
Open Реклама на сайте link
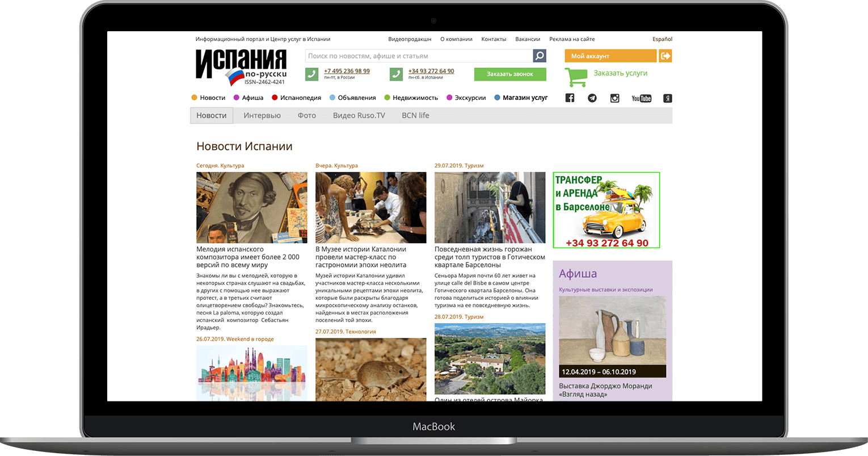pyautogui.click(x=572, y=39)
